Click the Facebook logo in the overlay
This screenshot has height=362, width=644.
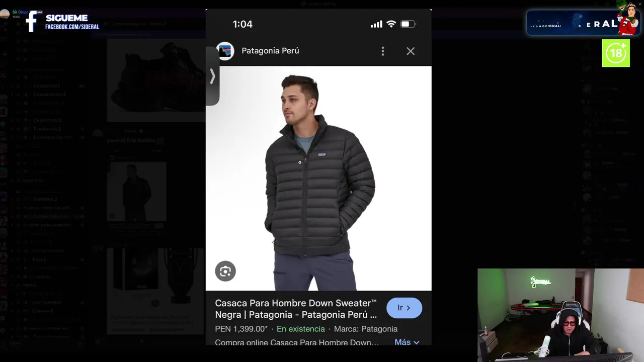coord(32,22)
